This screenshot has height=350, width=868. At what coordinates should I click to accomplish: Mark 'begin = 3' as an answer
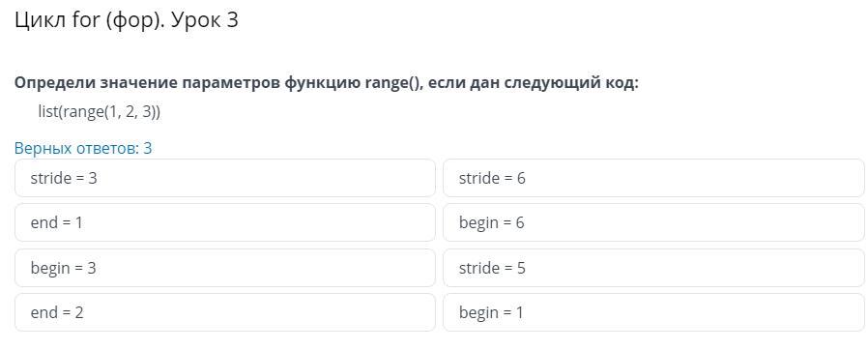[x=225, y=268]
